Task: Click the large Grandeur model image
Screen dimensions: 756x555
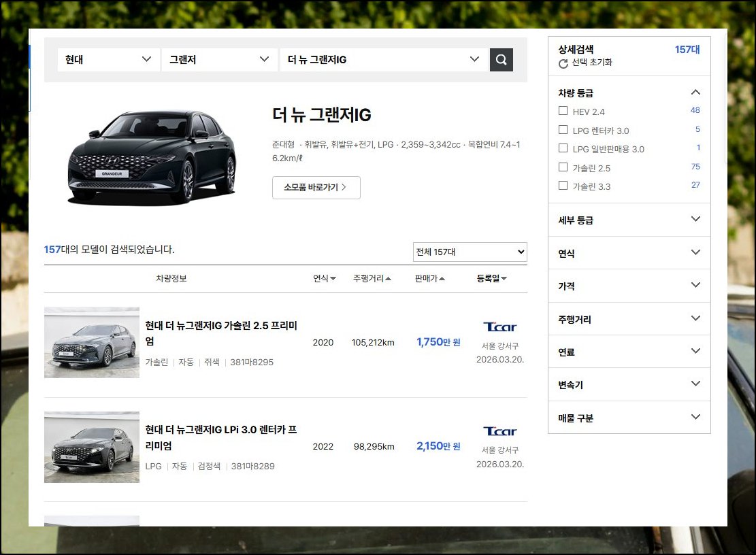Action: pos(152,156)
